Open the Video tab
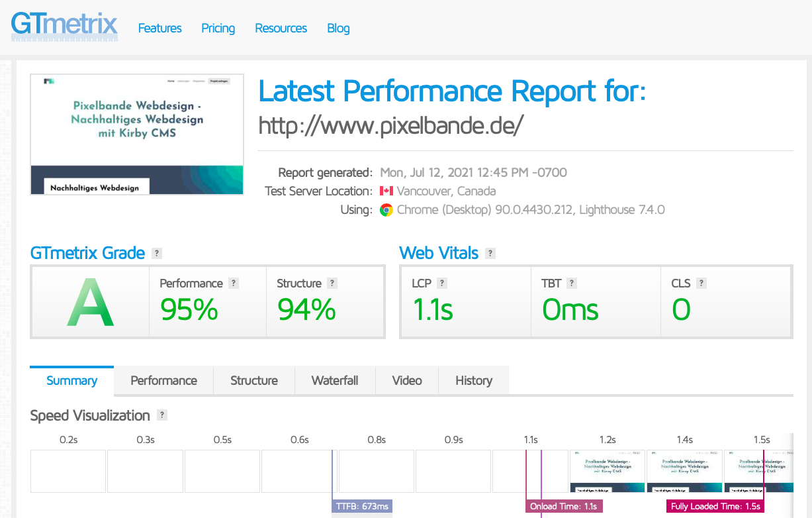Viewport: 812px width, 518px height. coord(407,380)
